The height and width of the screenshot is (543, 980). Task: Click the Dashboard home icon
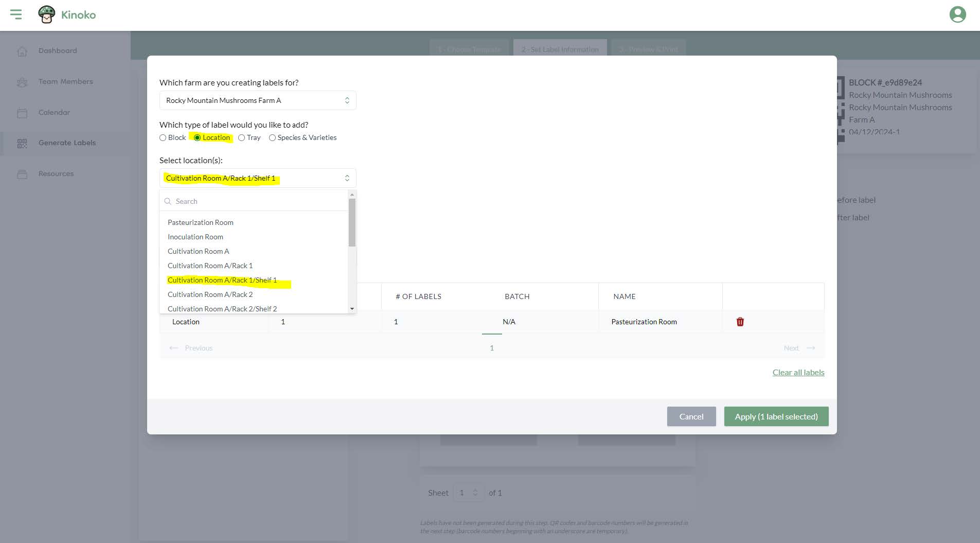coord(22,51)
